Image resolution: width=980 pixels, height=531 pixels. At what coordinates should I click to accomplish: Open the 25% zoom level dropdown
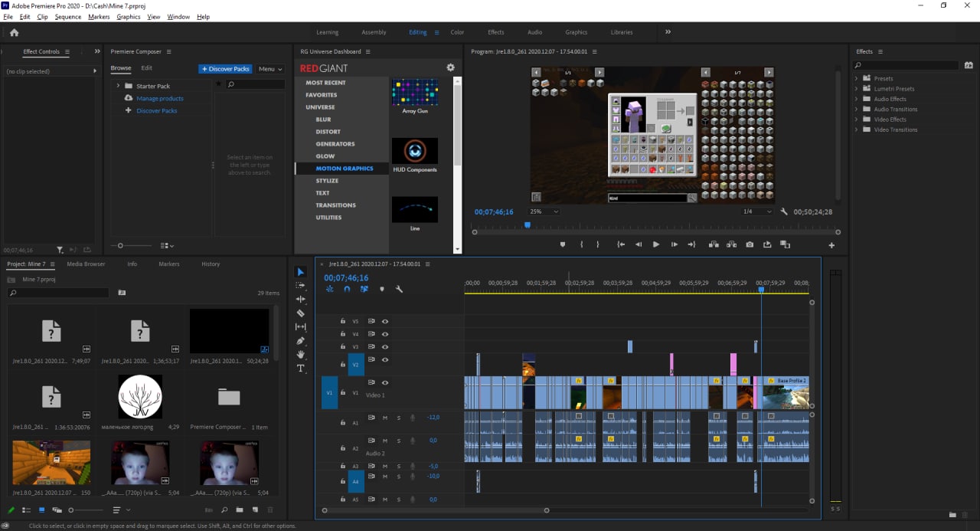pyautogui.click(x=544, y=211)
